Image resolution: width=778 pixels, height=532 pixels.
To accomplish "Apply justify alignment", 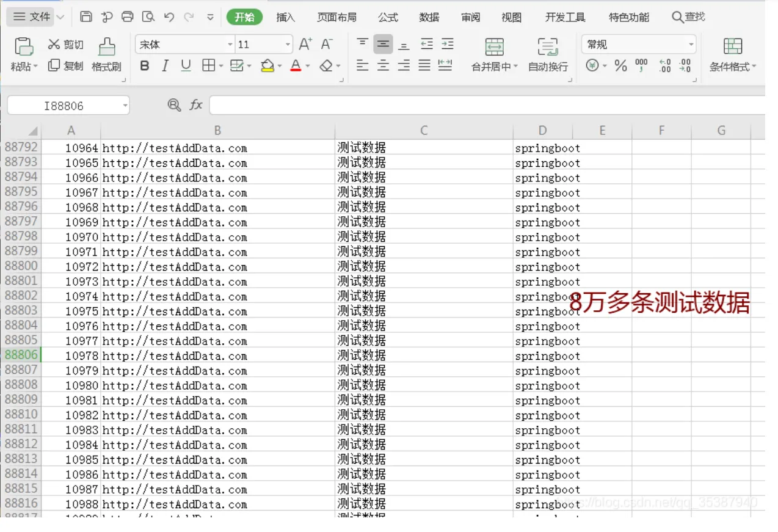I will tap(424, 65).
